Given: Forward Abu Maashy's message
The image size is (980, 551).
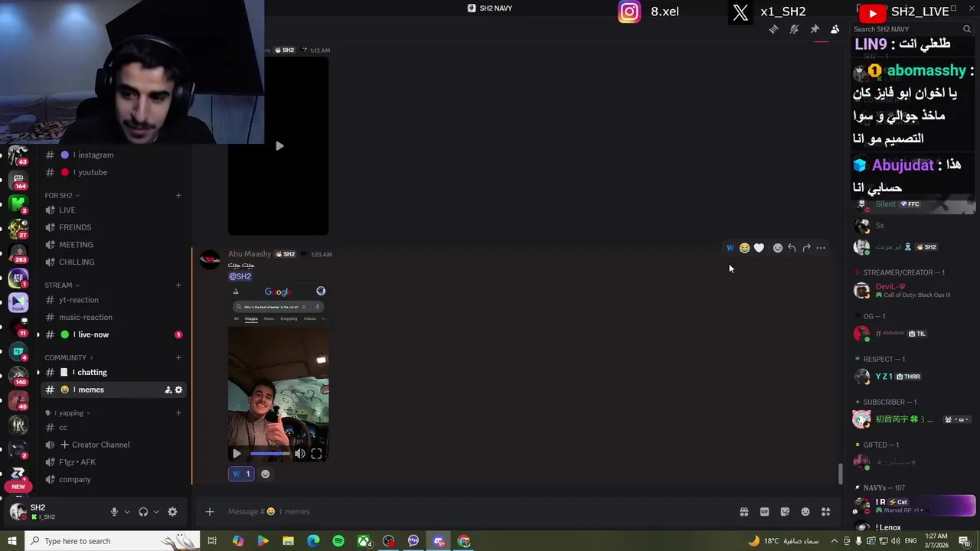Looking at the screenshot, I should [x=806, y=248].
